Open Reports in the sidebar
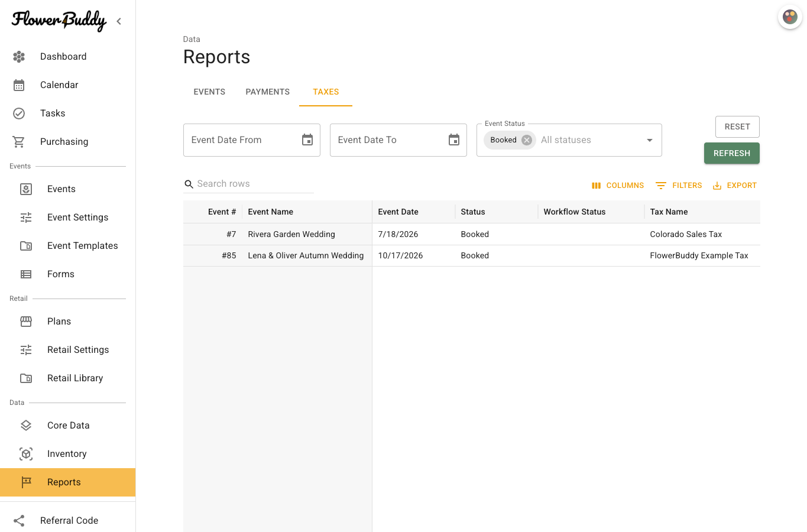Viewport: 807px width, 532px height. click(x=67, y=482)
